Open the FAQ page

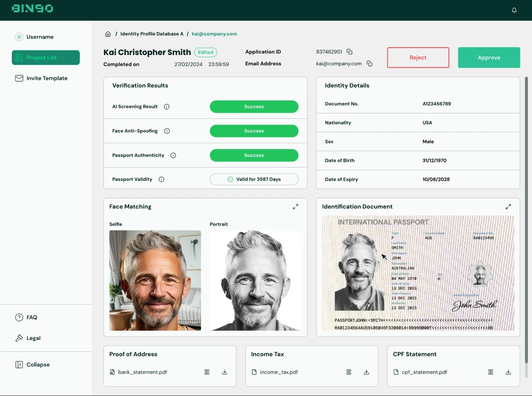pyautogui.click(x=26, y=317)
